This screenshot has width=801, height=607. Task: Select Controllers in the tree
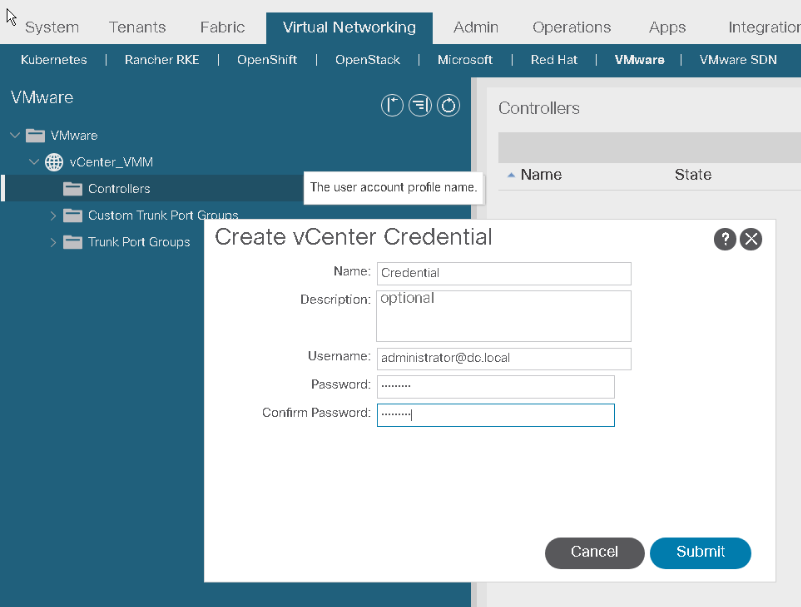coord(119,189)
